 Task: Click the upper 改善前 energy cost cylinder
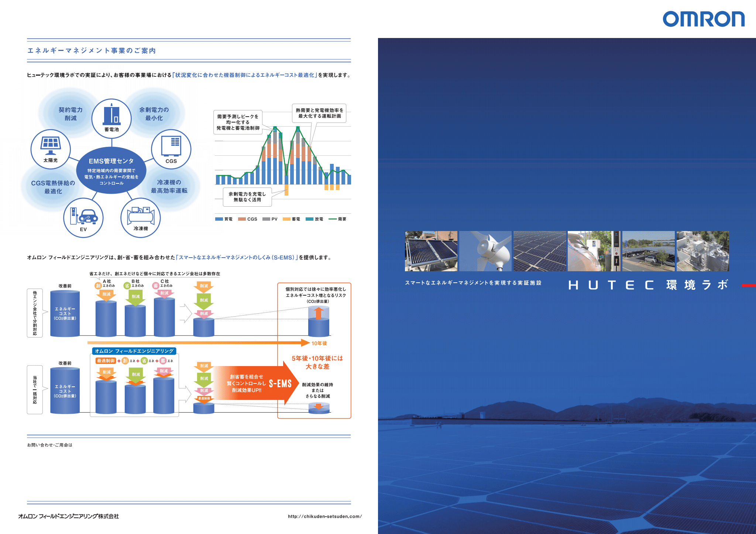click(65, 313)
